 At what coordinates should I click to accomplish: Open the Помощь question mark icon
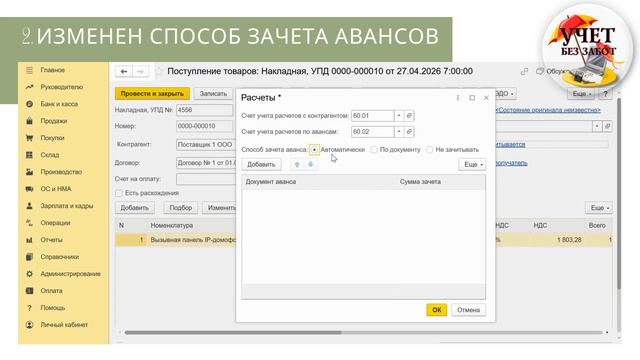coord(29,308)
